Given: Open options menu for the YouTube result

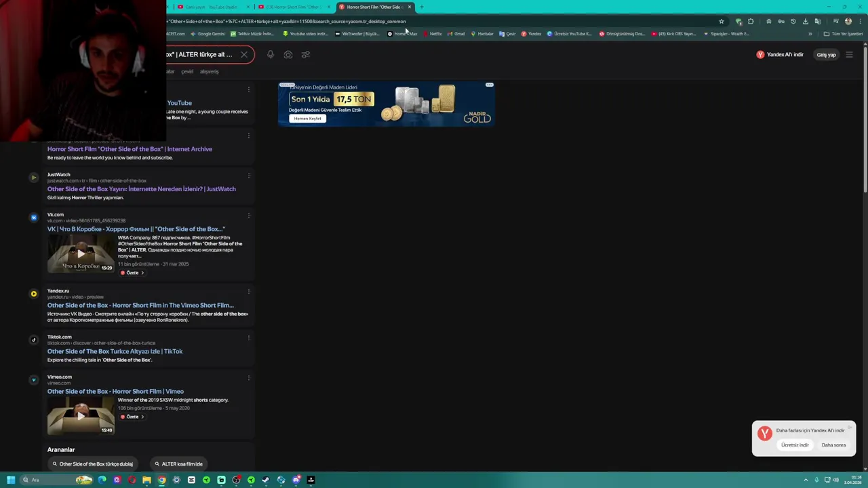Looking at the screenshot, I should click(249, 89).
